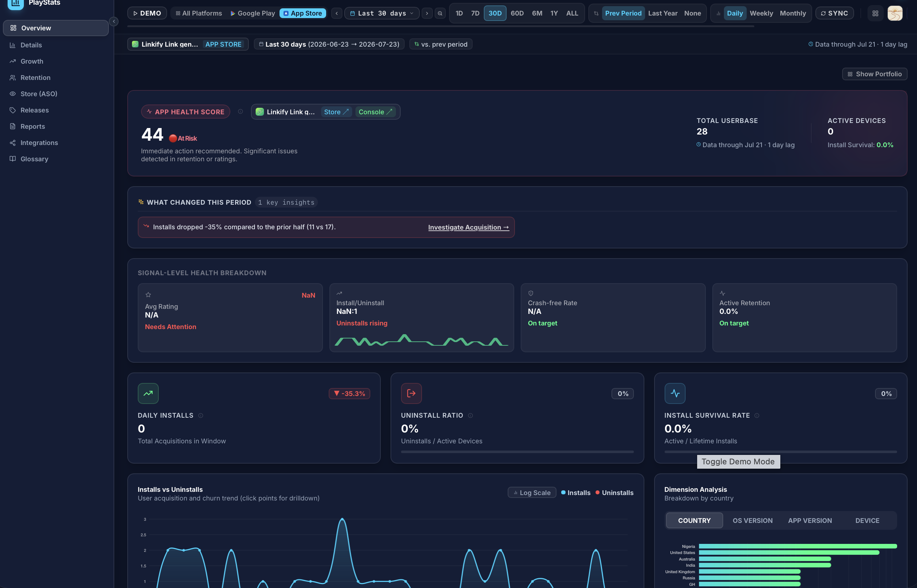Select the 1D time range
The height and width of the screenshot is (588, 917).
tap(459, 13)
